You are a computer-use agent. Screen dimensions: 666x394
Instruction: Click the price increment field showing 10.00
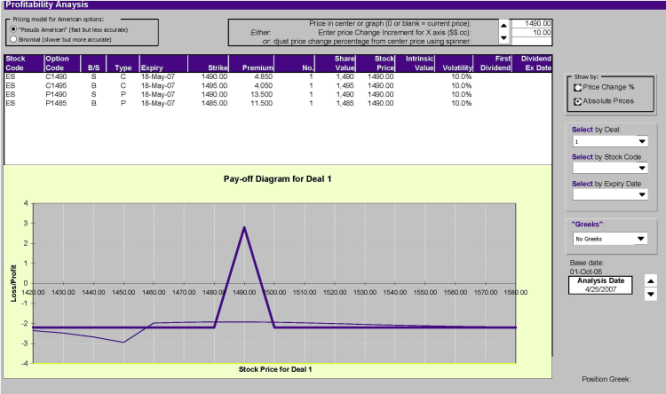tap(531, 33)
